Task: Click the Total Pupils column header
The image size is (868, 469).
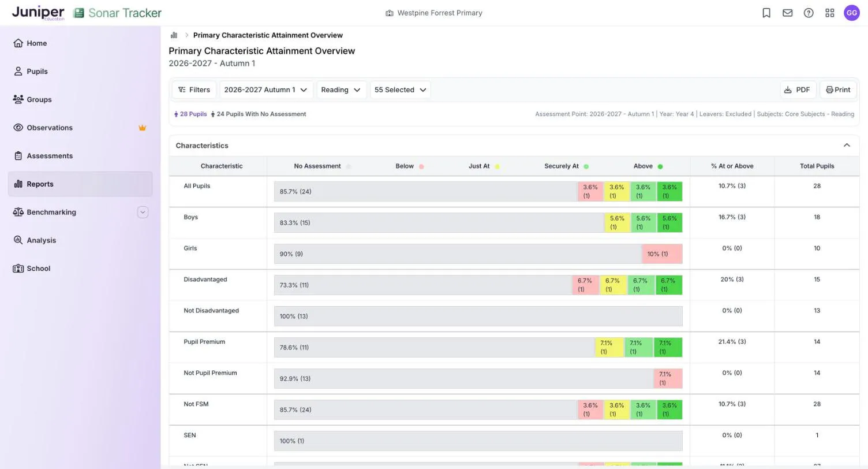Action: click(x=817, y=166)
